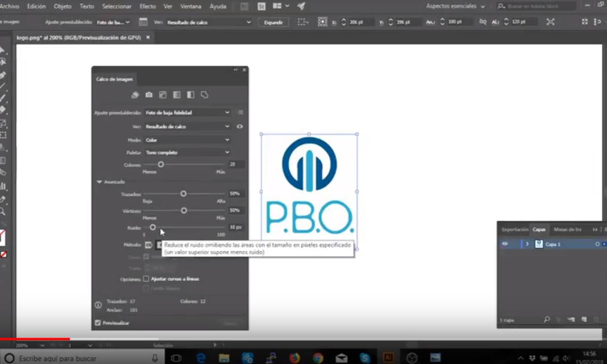Open the Objeto menu
Image resolution: width=607 pixels, height=364 pixels.
coord(63,7)
